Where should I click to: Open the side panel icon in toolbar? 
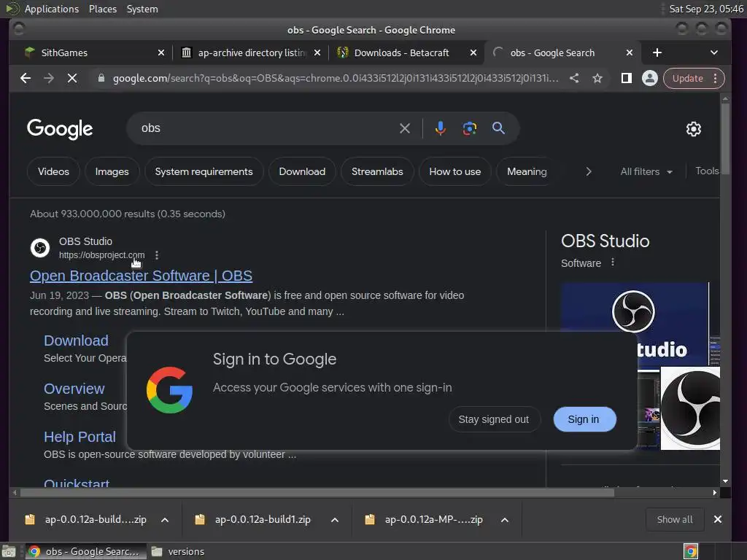pos(627,78)
